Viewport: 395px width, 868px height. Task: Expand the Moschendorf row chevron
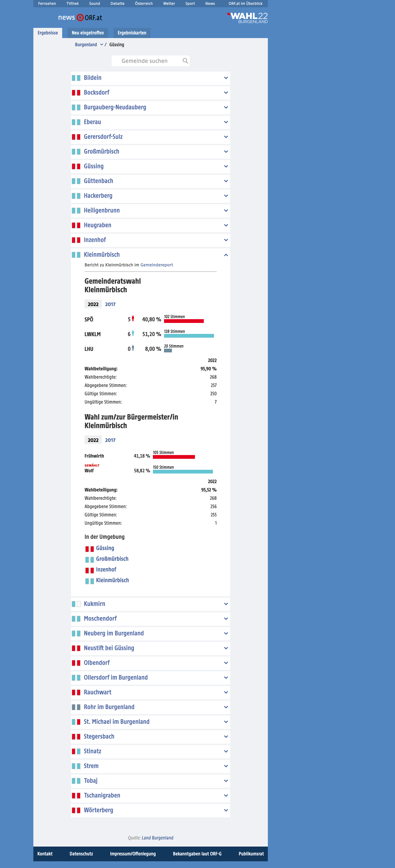(226, 619)
